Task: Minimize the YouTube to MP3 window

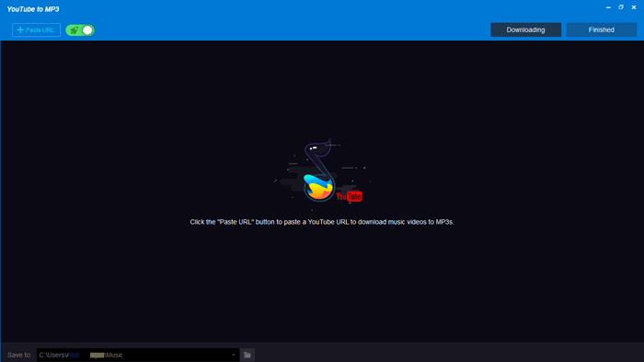Action: click(x=608, y=7)
